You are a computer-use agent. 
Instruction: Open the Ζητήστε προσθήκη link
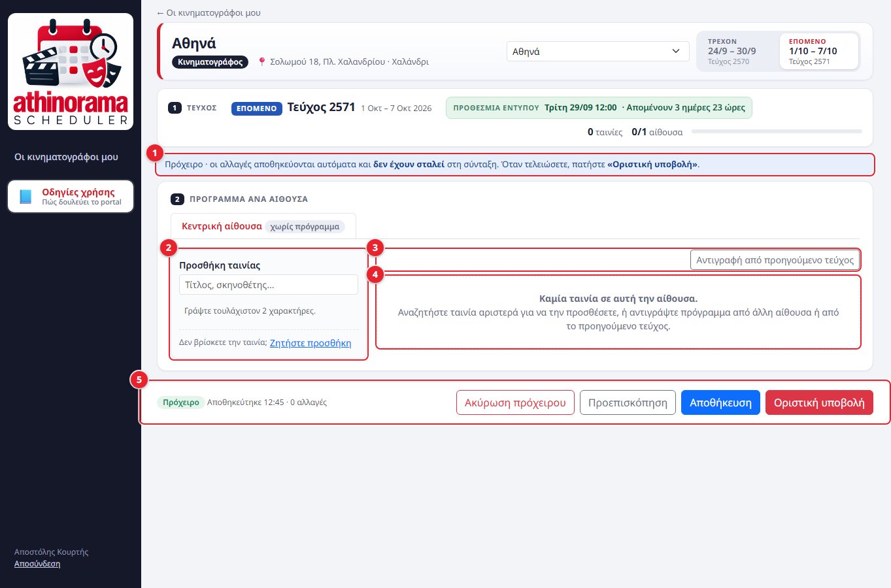pyautogui.click(x=311, y=343)
